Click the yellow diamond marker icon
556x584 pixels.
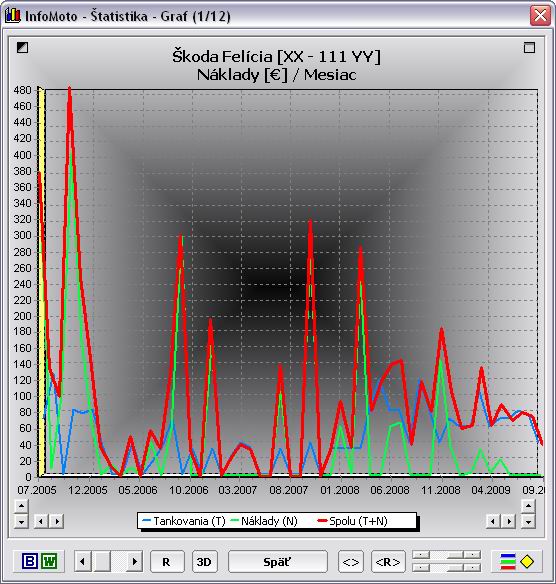coord(527,562)
